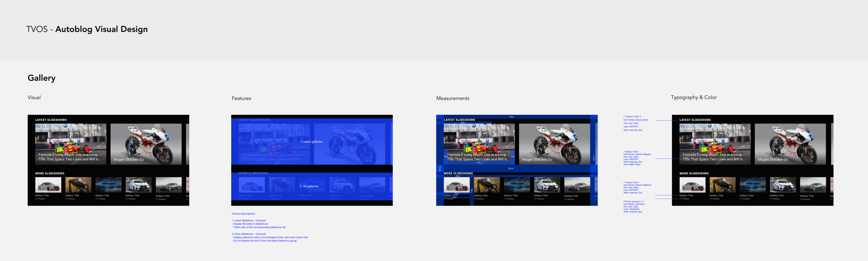868x261 pixels.
Task: Select gray Ferrari thumbnail in Measurements mockup
Action: [x=577, y=185]
